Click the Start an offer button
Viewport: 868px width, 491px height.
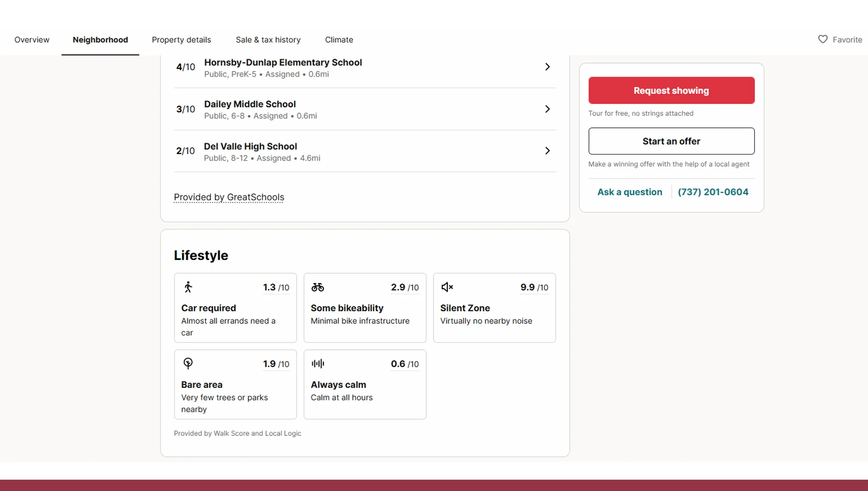click(x=671, y=141)
